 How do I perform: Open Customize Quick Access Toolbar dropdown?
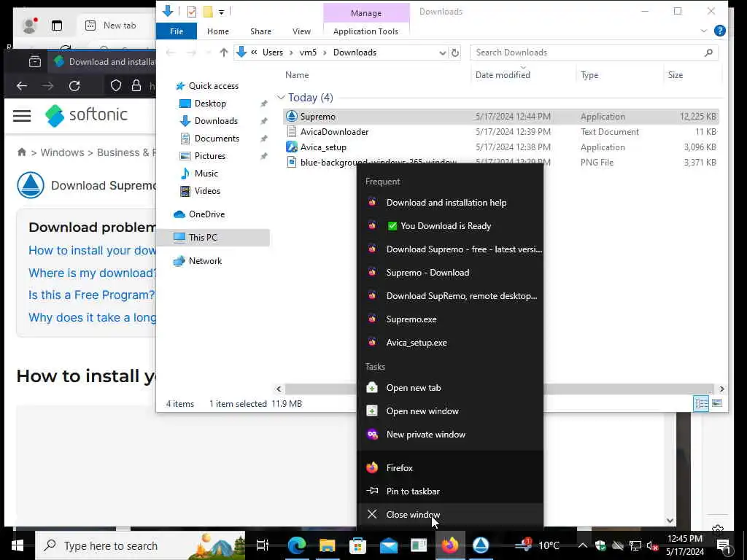pos(222,12)
